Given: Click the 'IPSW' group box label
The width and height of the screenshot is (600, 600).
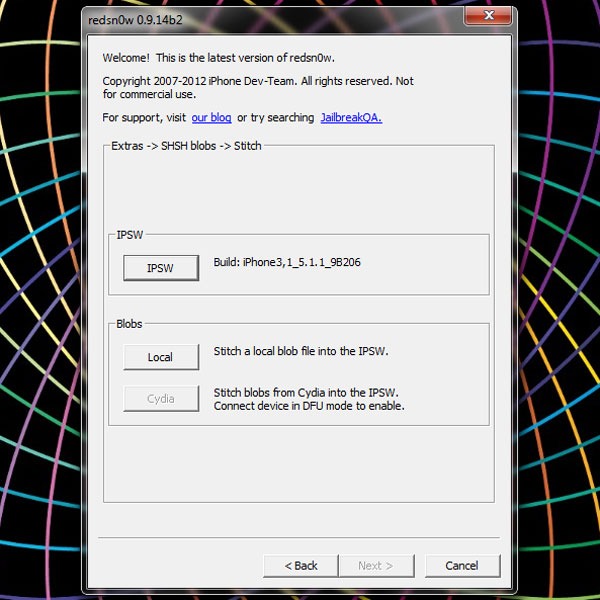Looking at the screenshot, I should pyautogui.click(x=130, y=235).
